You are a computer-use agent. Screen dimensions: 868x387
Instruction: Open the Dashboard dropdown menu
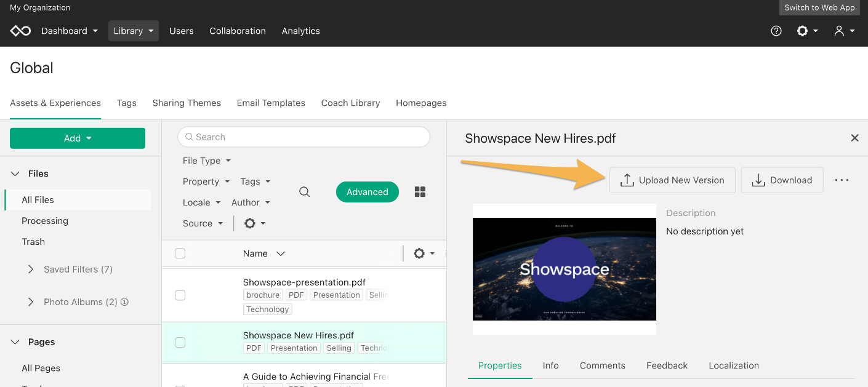tap(70, 31)
